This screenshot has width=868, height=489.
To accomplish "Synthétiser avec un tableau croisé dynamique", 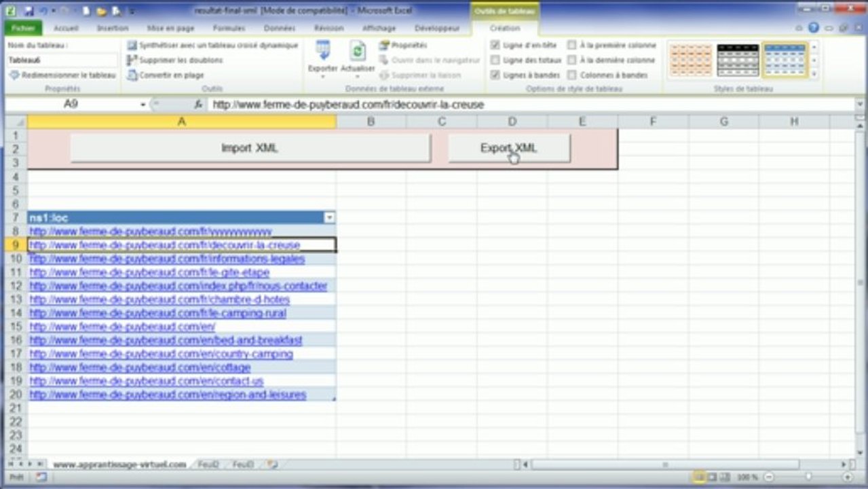I will pyautogui.click(x=212, y=45).
